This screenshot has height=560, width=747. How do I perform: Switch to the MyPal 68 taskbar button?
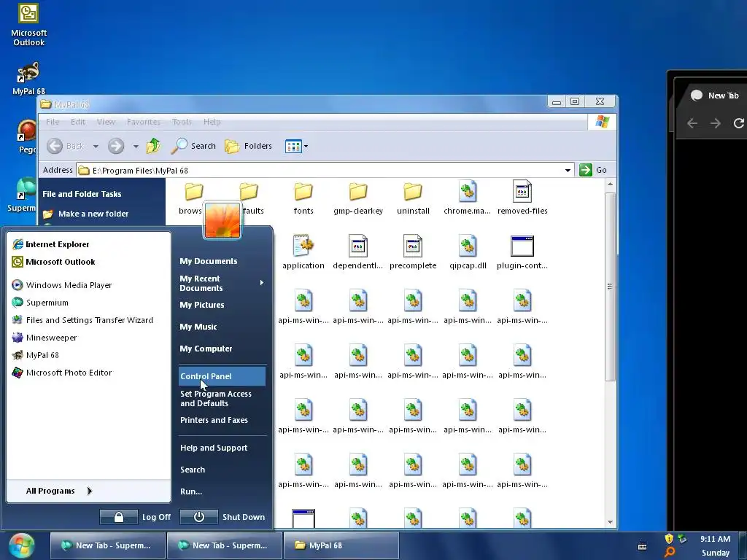click(341, 545)
